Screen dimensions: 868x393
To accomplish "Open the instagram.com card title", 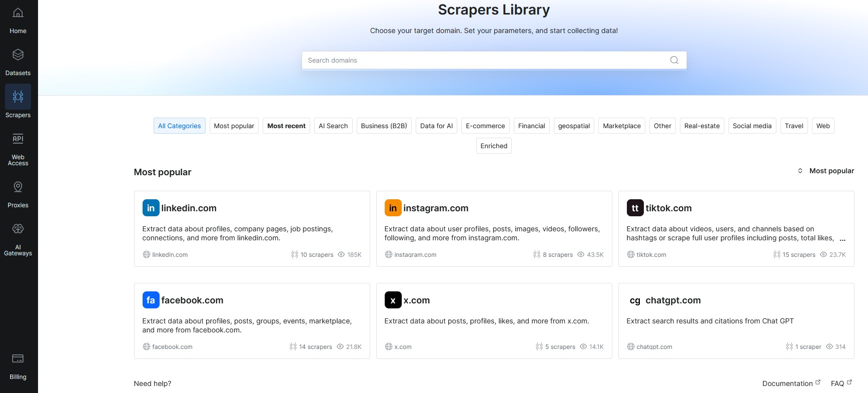I will click(436, 208).
